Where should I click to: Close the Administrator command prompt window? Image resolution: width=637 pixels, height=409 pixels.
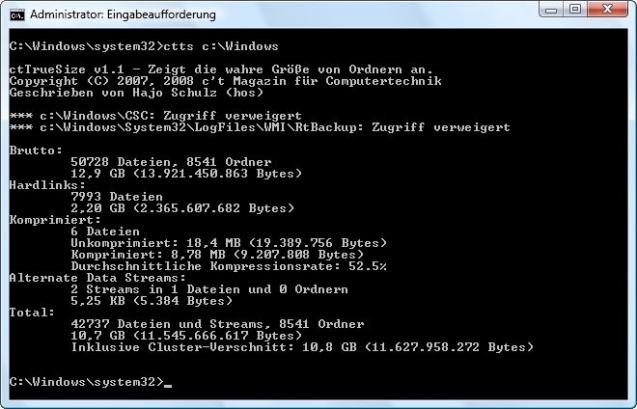[x=607, y=9]
